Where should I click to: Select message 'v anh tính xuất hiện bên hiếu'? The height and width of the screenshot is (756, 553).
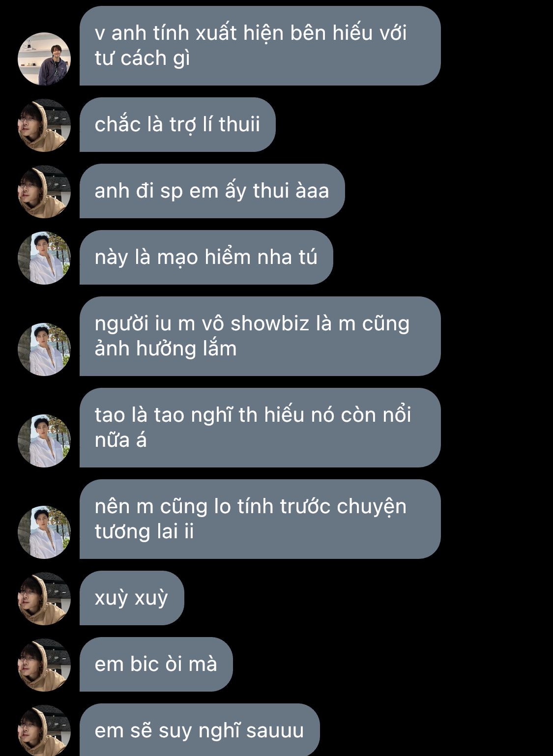coord(260,46)
